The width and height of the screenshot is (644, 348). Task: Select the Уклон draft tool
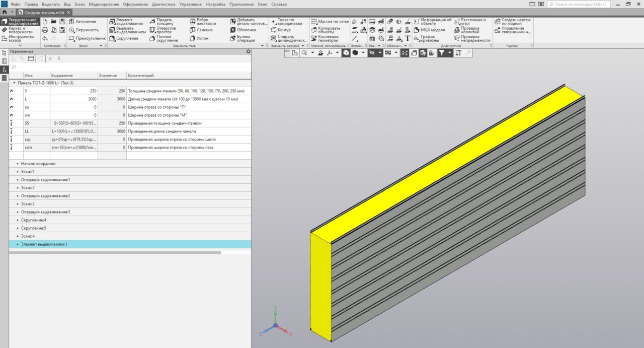[198, 38]
